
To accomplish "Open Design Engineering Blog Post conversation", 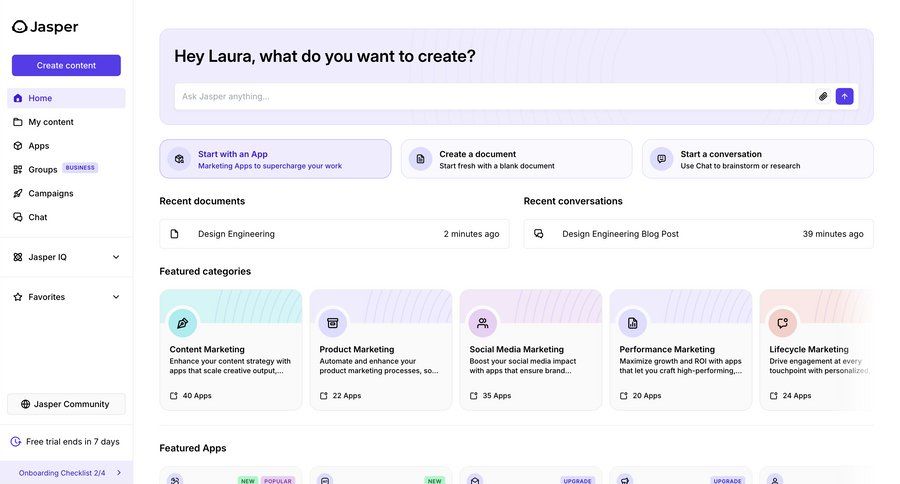I will (x=699, y=234).
